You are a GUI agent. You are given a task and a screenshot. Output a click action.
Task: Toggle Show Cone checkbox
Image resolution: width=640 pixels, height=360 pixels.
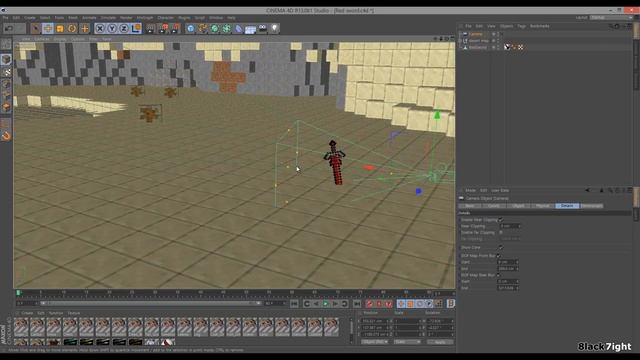pyautogui.click(x=501, y=247)
